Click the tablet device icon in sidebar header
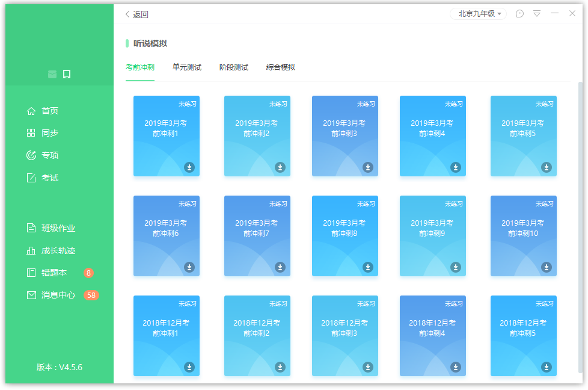This screenshot has height=390, width=588. (x=67, y=74)
